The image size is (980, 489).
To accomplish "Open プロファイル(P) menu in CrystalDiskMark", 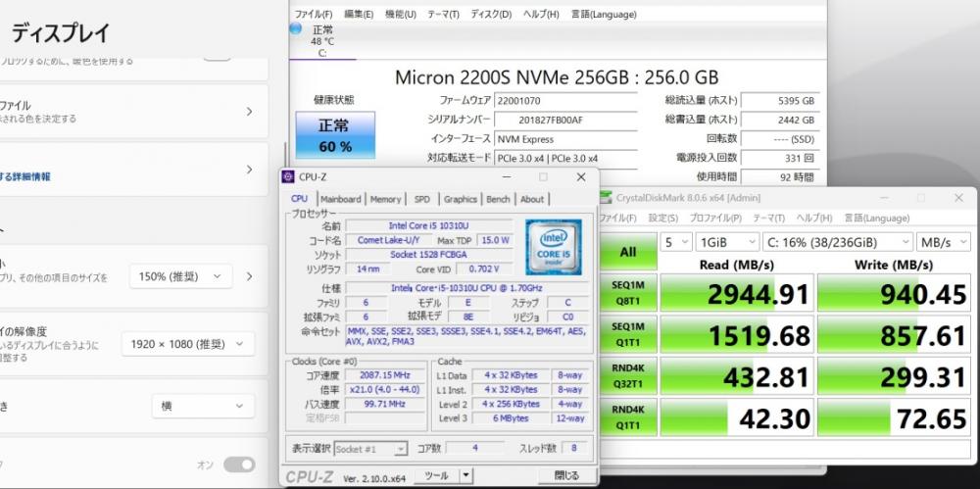I will click(x=715, y=219).
